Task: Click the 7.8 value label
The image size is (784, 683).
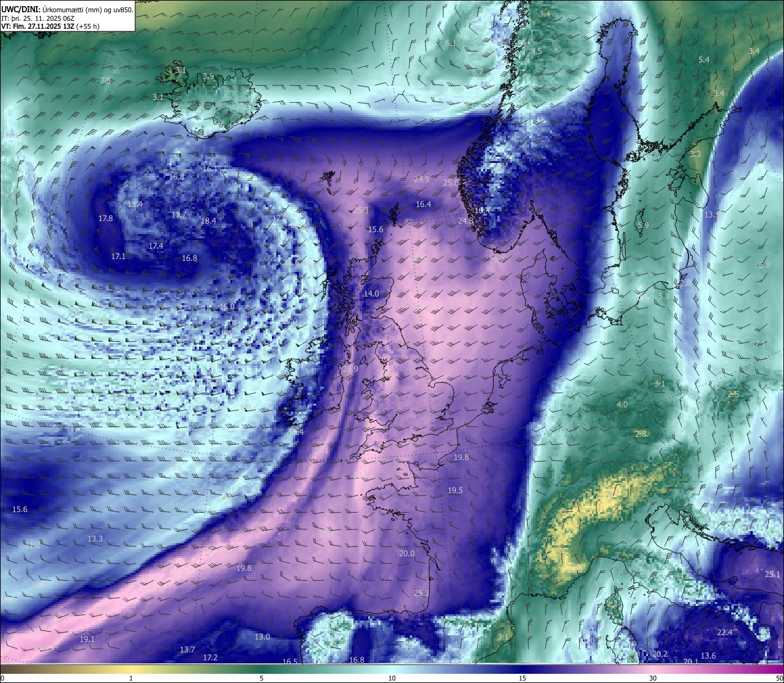Action: tap(105, 81)
